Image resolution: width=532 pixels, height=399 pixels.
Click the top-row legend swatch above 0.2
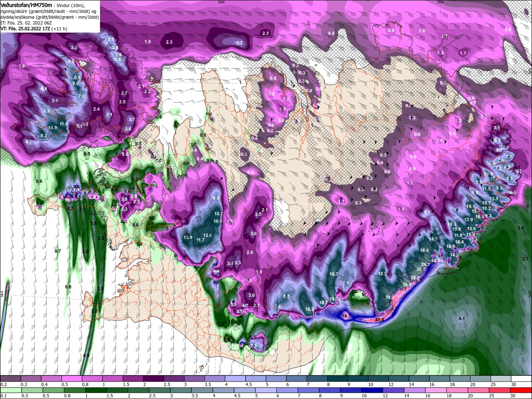[10, 378]
